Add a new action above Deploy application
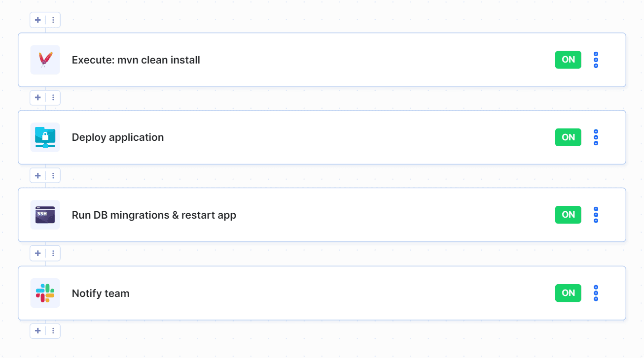Image resolution: width=644 pixels, height=358 pixels. click(37, 98)
